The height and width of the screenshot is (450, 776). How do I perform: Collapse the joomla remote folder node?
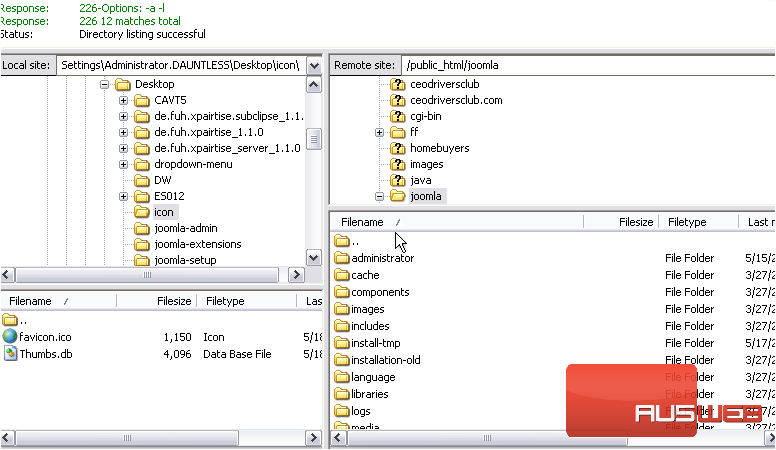[380, 196]
